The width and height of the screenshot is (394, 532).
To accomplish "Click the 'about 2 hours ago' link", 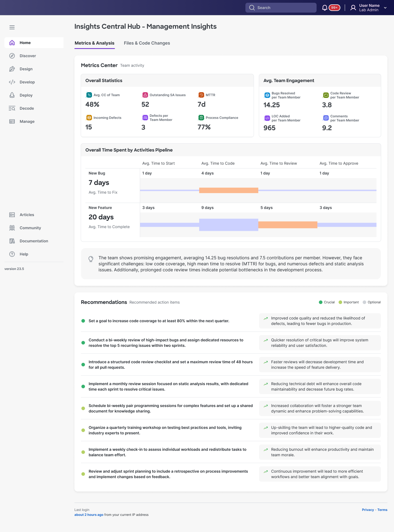I will pos(89,515).
